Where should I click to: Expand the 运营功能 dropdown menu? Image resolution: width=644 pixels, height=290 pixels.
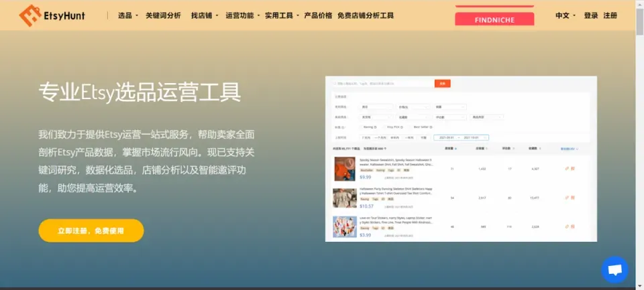(x=243, y=15)
